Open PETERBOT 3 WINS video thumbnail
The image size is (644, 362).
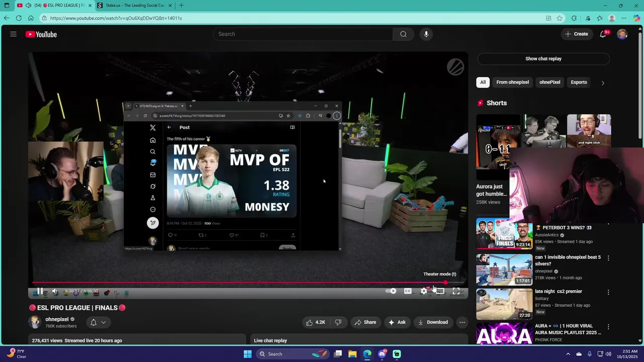click(x=504, y=234)
